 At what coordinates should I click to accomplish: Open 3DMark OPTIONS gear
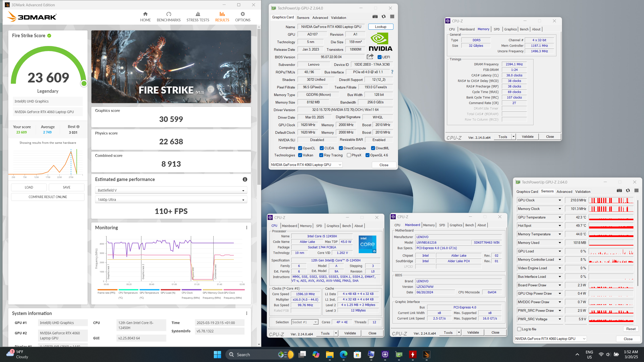tap(243, 17)
